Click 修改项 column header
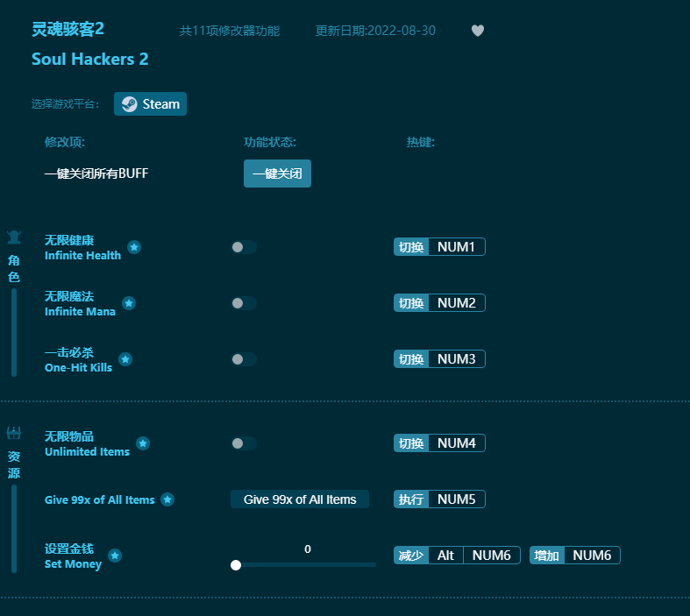 65,142
